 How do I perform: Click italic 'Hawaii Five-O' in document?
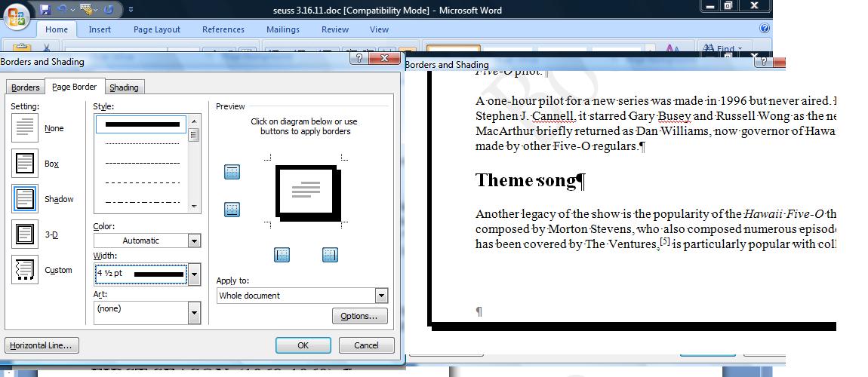click(x=784, y=214)
